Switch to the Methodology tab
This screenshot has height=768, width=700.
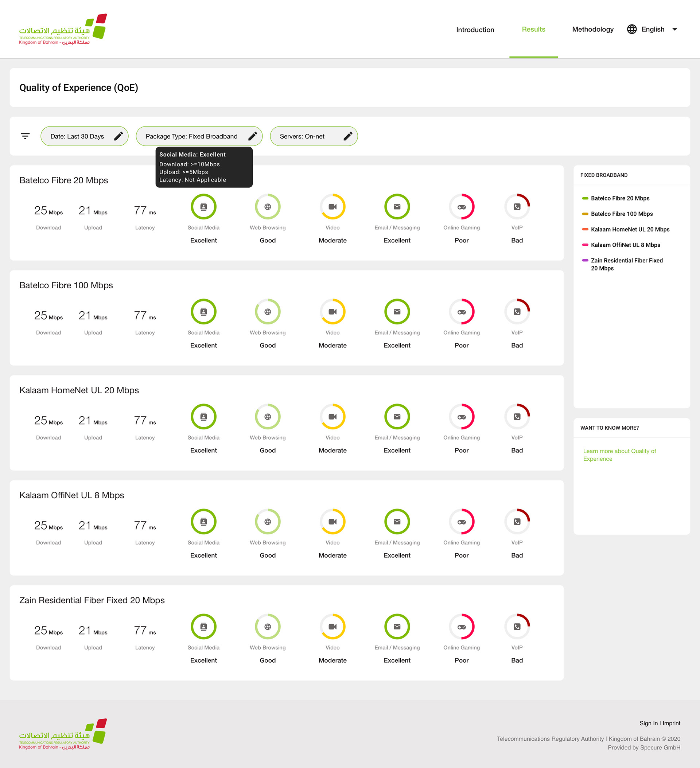click(592, 29)
